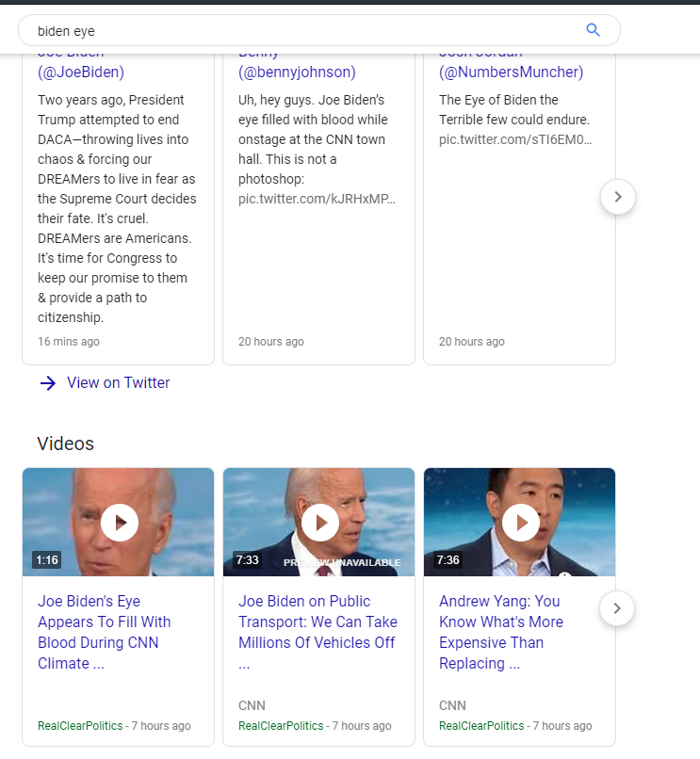This screenshot has height=759, width=700.
Task: Click the 'Two years ago, President Trump' tweet text
Action: pyautogui.click(x=117, y=209)
